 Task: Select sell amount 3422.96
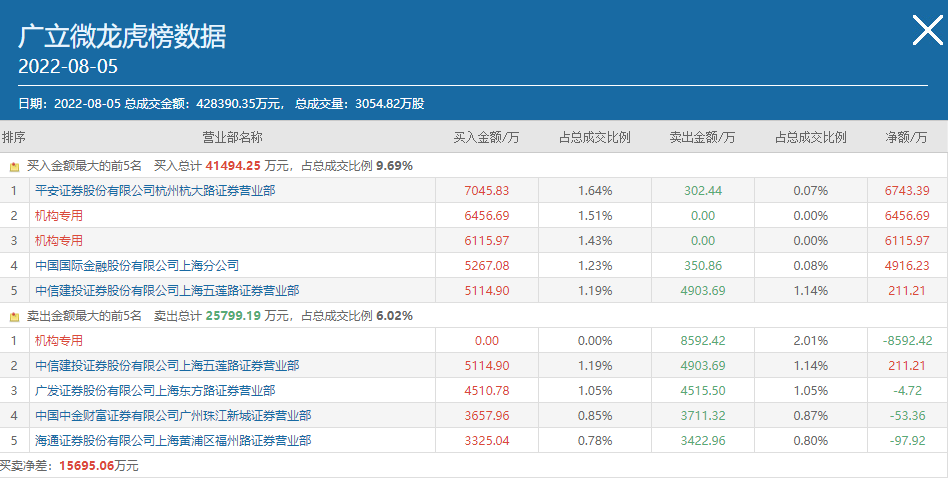click(703, 440)
